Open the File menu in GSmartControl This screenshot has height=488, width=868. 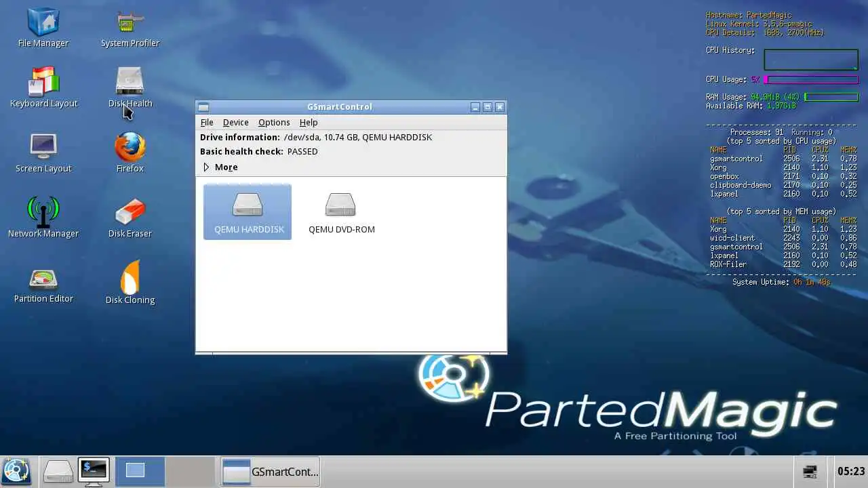[x=207, y=122]
